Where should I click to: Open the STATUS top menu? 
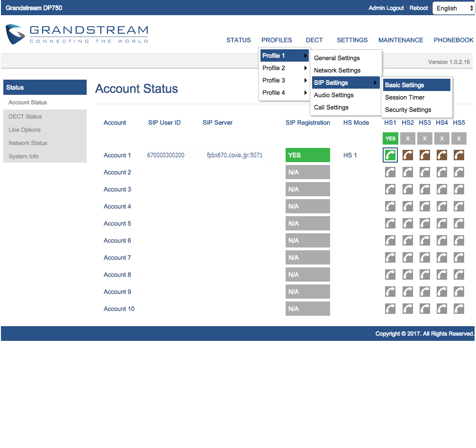coord(239,40)
